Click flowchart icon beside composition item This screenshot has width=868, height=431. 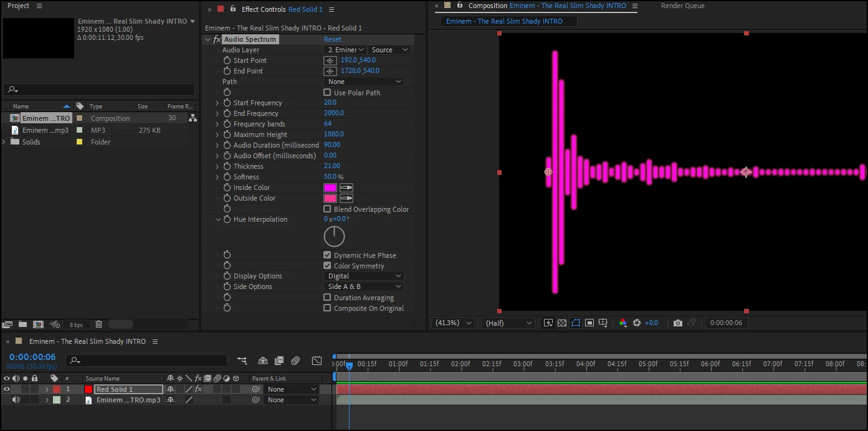(193, 118)
